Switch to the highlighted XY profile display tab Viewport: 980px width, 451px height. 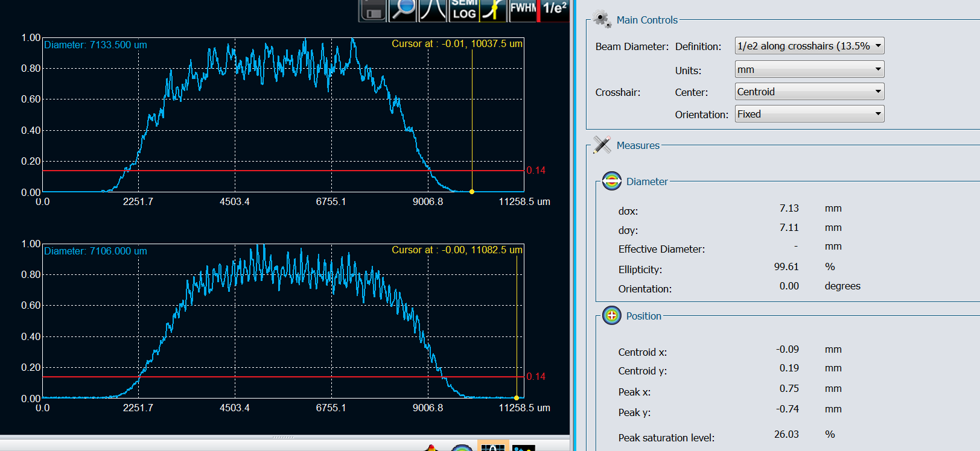492,446
